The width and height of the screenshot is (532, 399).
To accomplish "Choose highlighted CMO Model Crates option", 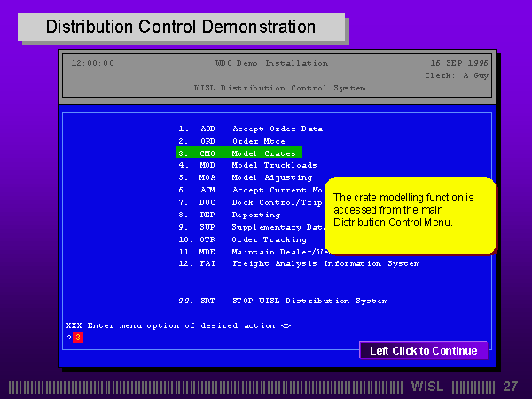I will [239, 153].
